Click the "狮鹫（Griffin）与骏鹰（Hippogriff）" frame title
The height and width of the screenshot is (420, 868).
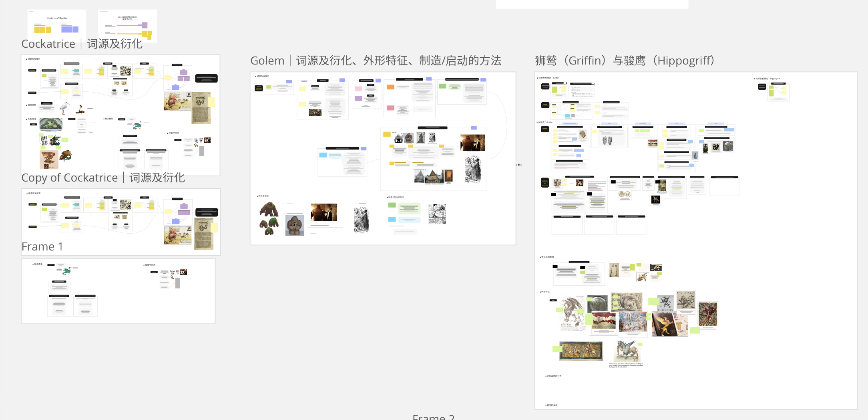tap(625, 61)
